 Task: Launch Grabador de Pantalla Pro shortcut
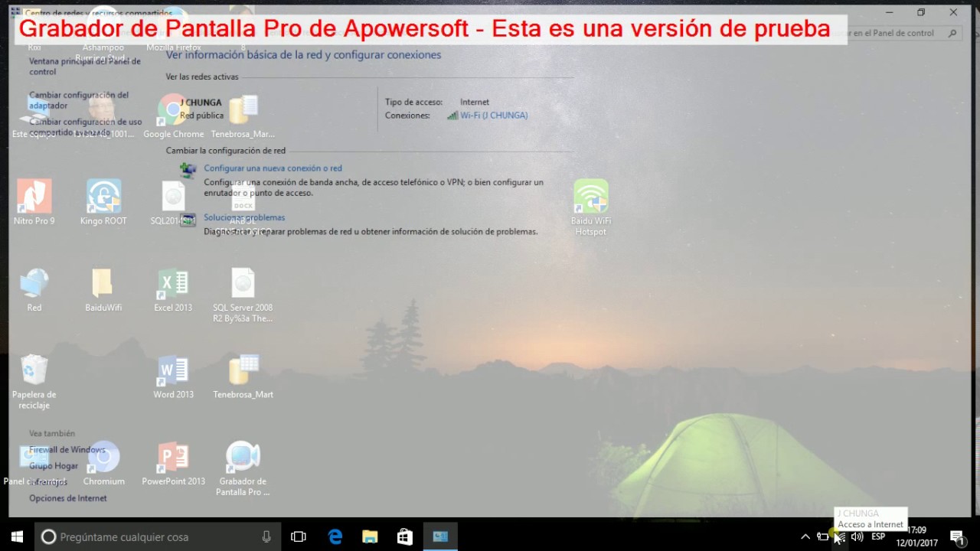(x=243, y=468)
